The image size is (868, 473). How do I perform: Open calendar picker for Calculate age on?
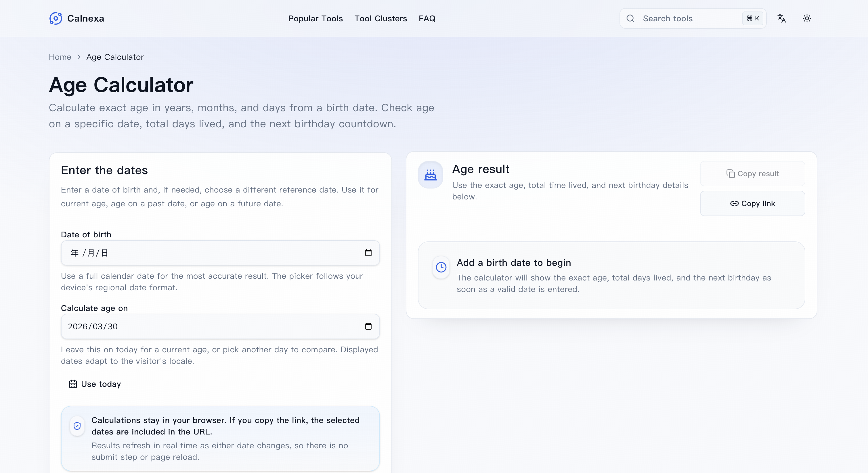click(x=368, y=326)
